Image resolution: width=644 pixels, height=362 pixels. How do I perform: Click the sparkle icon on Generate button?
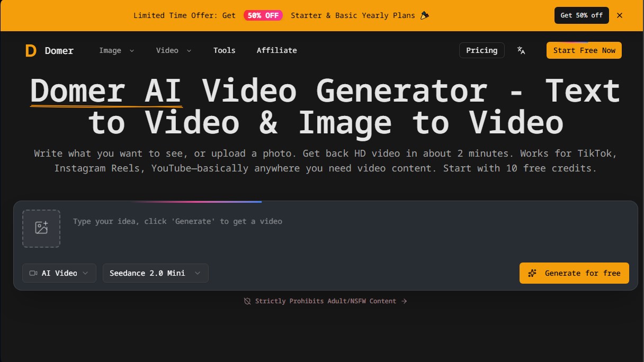point(533,273)
